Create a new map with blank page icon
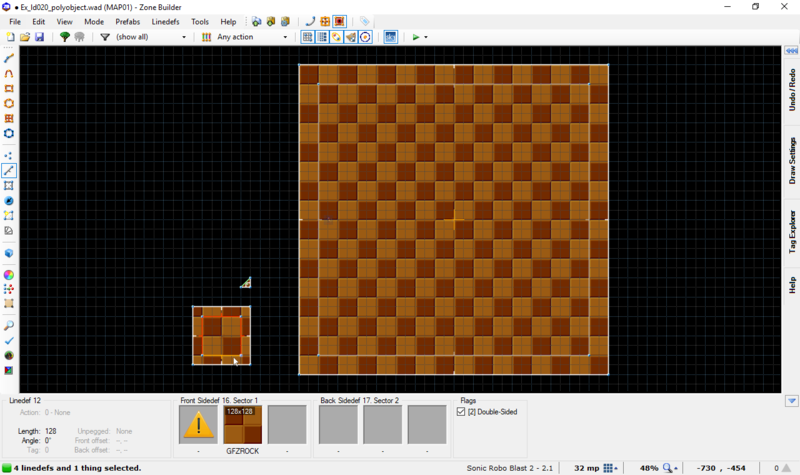 (x=10, y=37)
